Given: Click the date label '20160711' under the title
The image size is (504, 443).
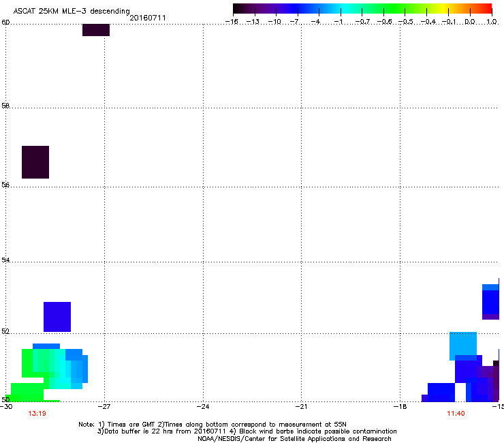Looking at the screenshot, I should (148, 18).
